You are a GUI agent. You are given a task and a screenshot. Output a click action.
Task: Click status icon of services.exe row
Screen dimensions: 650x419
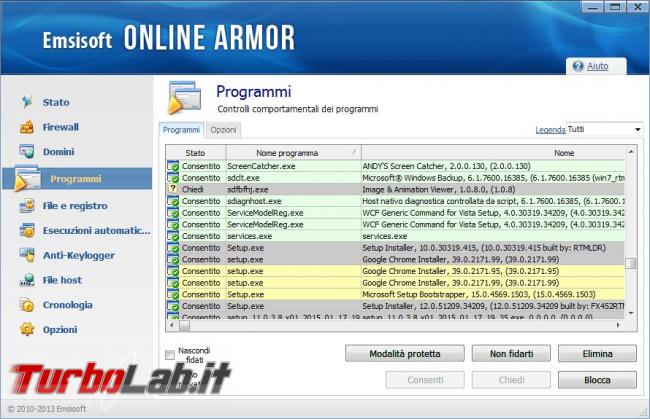[x=173, y=236]
